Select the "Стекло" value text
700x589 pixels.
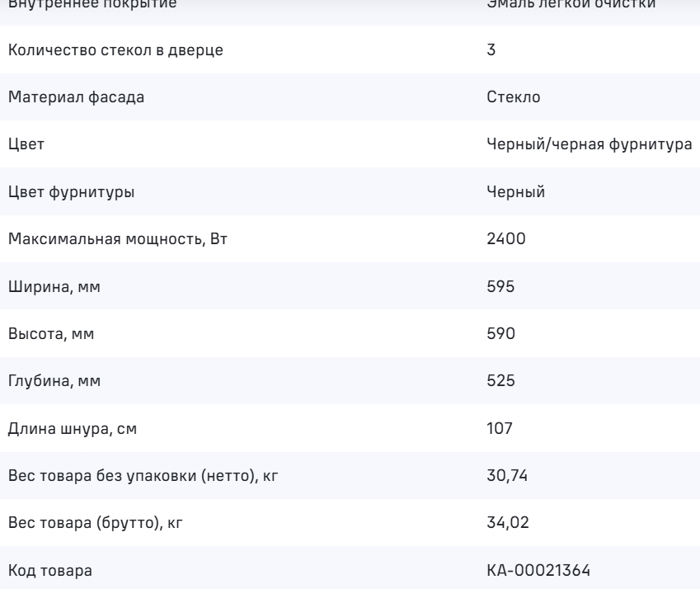click(514, 97)
